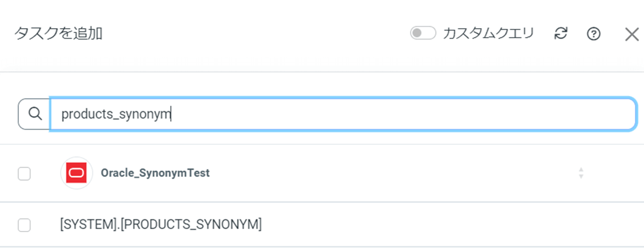Click the タスクを追加 dialog title

(x=58, y=34)
